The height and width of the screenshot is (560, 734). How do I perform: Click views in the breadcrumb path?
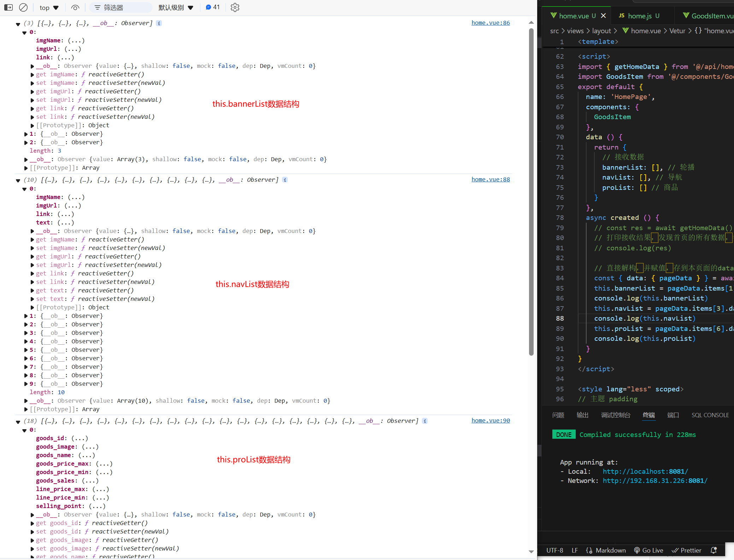click(575, 31)
